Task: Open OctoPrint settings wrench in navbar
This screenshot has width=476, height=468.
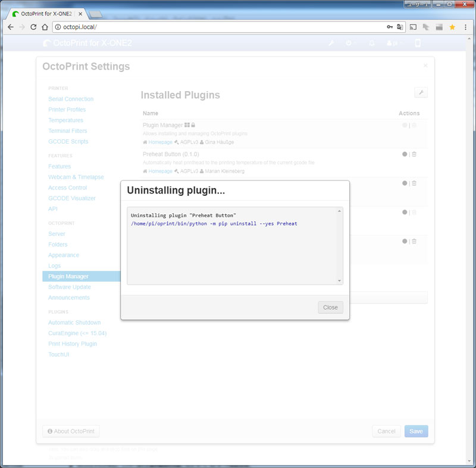Action: coord(331,43)
